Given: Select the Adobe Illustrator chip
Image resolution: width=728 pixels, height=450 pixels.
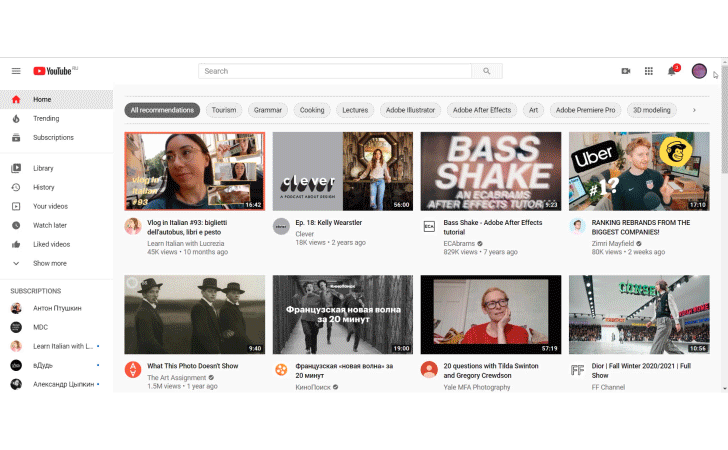Looking at the screenshot, I should [x=408, y=110].
